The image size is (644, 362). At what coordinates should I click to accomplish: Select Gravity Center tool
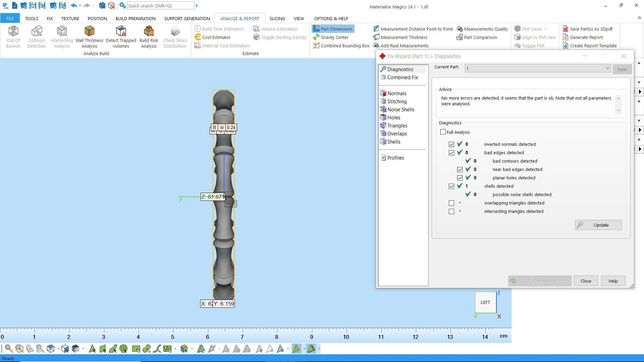tap(334, 37)
